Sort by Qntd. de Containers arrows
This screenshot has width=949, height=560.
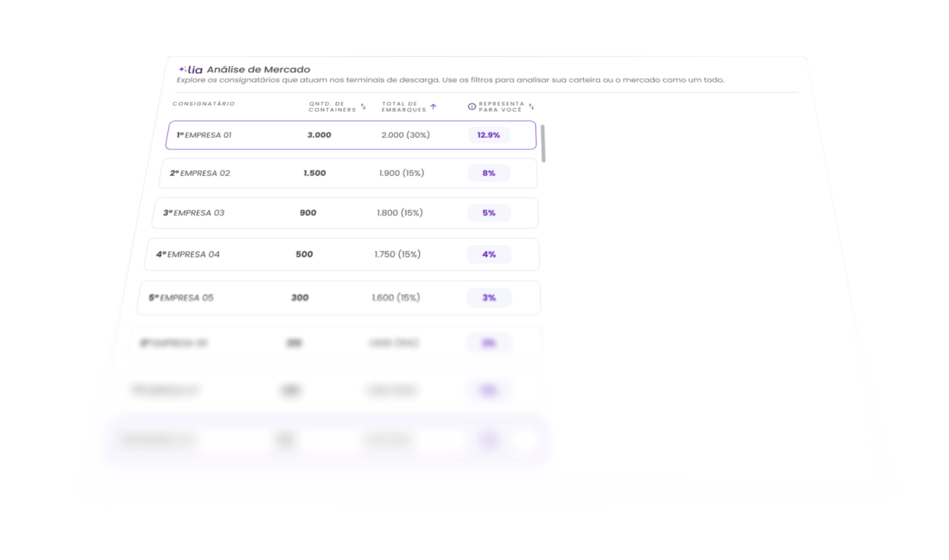pyautogui.click(x=363, y=107)
